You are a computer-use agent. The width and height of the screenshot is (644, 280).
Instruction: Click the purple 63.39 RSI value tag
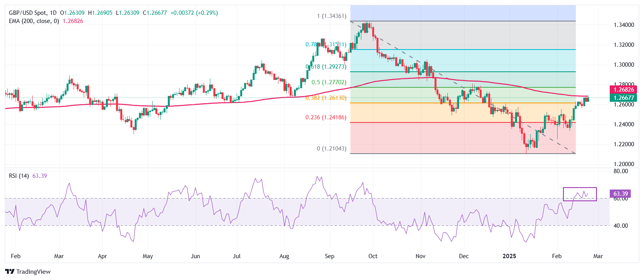click(620, 194)
